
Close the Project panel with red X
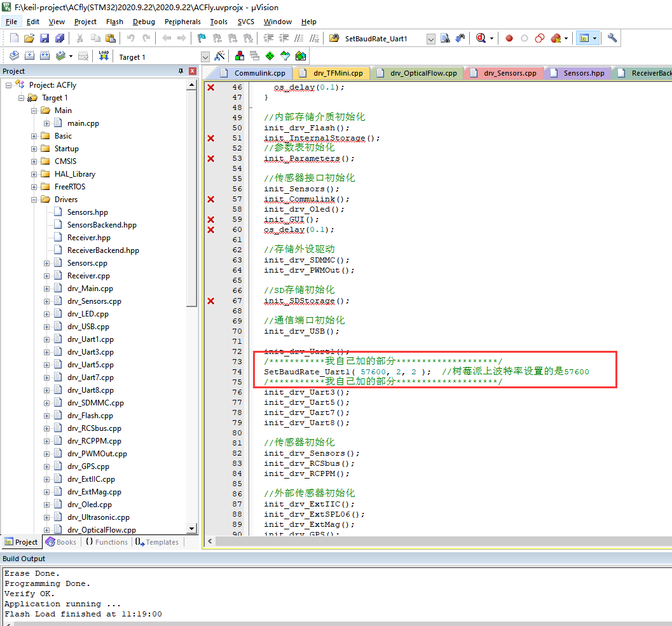tap(193, 71)
